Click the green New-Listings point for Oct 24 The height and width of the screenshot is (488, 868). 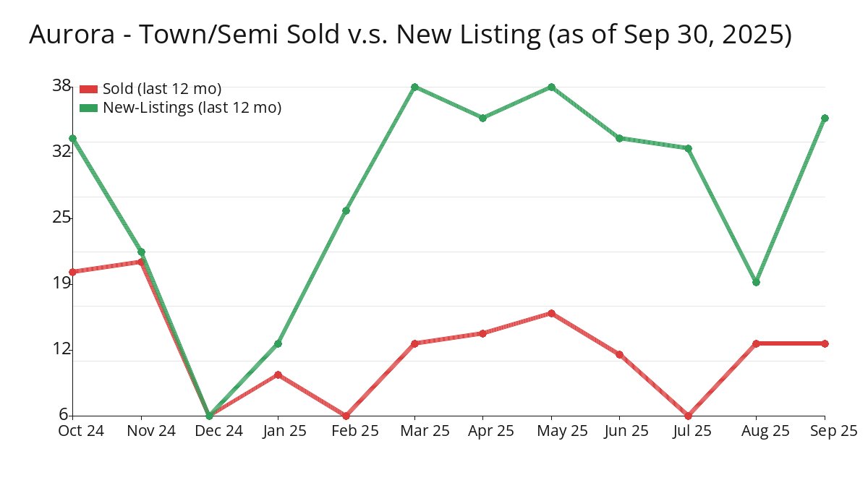click(72, 138)
